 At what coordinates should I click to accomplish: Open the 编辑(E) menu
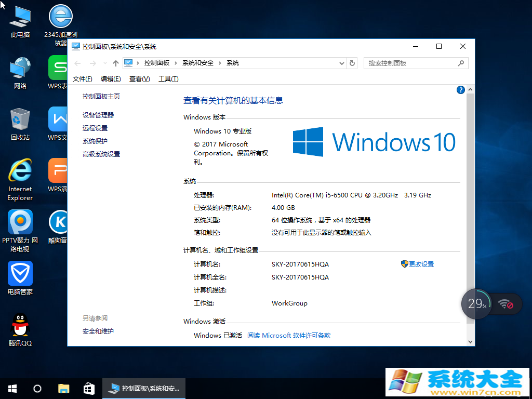pos(111,79)
